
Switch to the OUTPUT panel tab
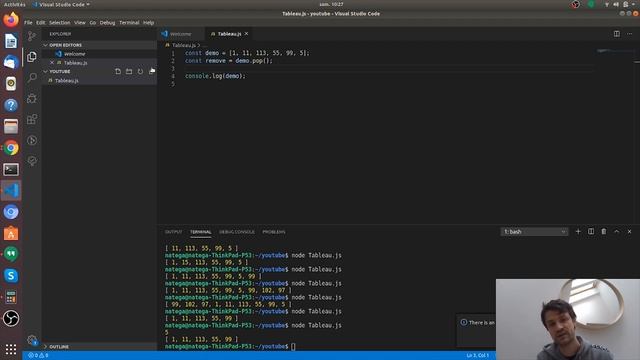click(x=173, y=232)
